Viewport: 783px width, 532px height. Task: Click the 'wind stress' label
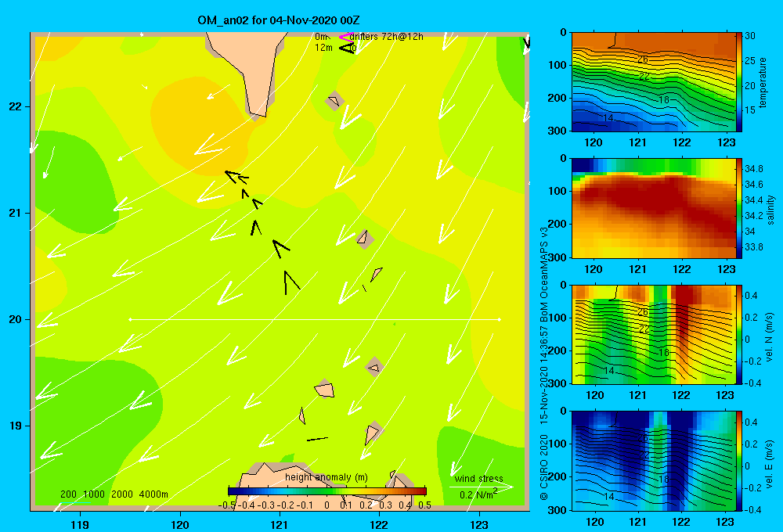[478, 479]
